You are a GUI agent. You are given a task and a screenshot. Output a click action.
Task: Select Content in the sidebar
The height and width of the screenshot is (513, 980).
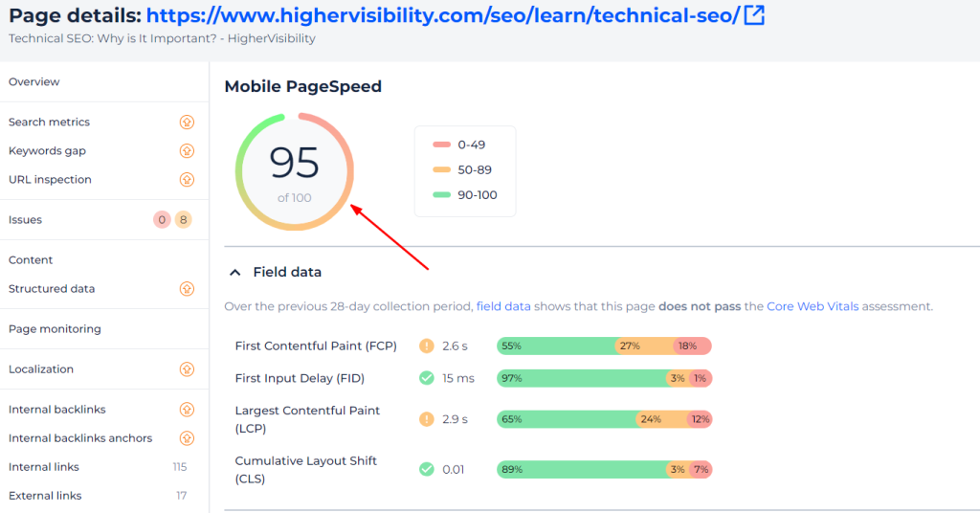pyautogui.click(x=31, y=260)
